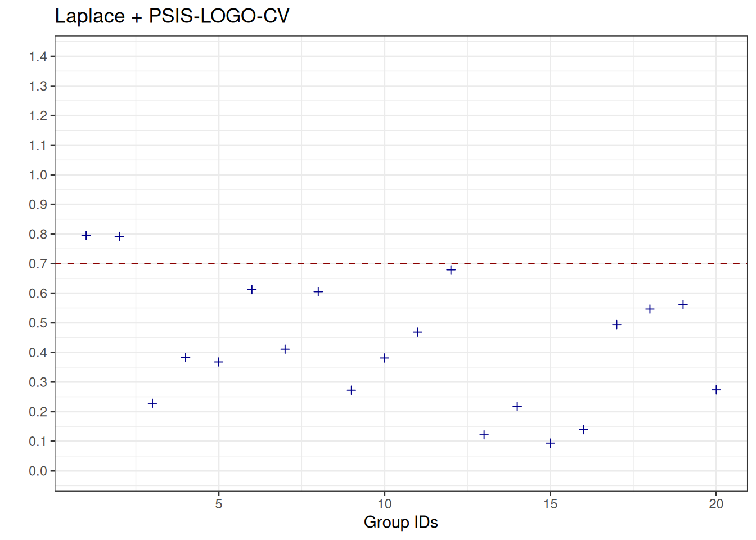Click the group 13 plus marker
The image size is (756, 540).
click(x=484, y=435)
